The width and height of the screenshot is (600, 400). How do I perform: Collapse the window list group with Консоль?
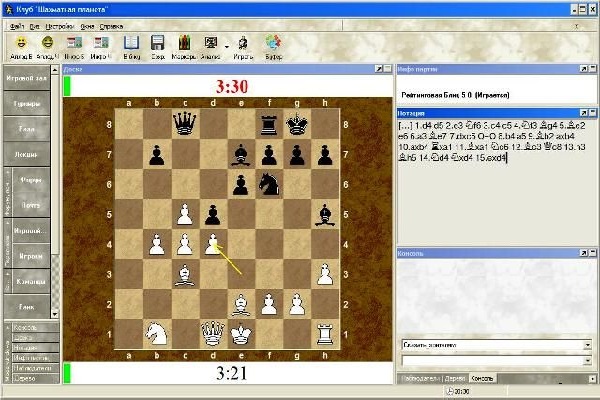pyautogui.click(x=8, y=353)
